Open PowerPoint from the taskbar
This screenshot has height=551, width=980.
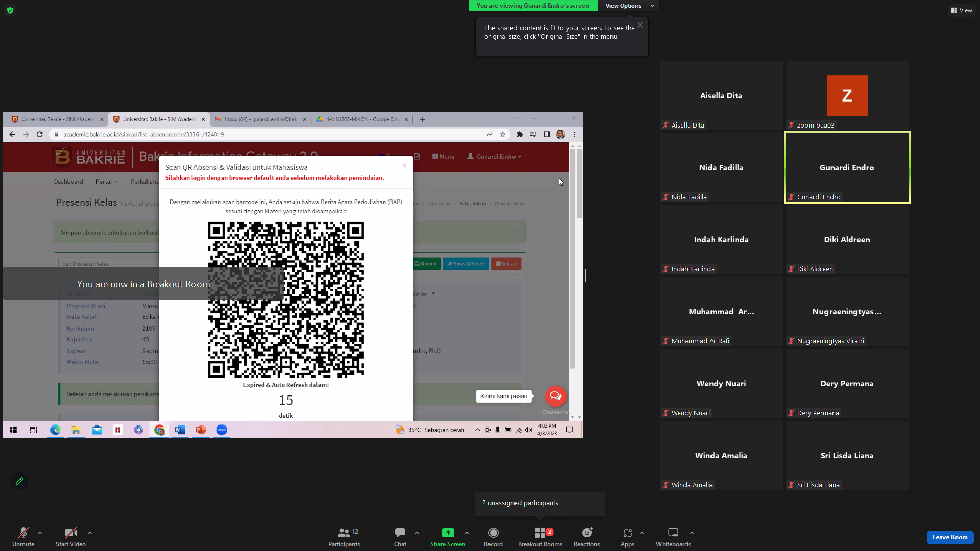[201, 430]
